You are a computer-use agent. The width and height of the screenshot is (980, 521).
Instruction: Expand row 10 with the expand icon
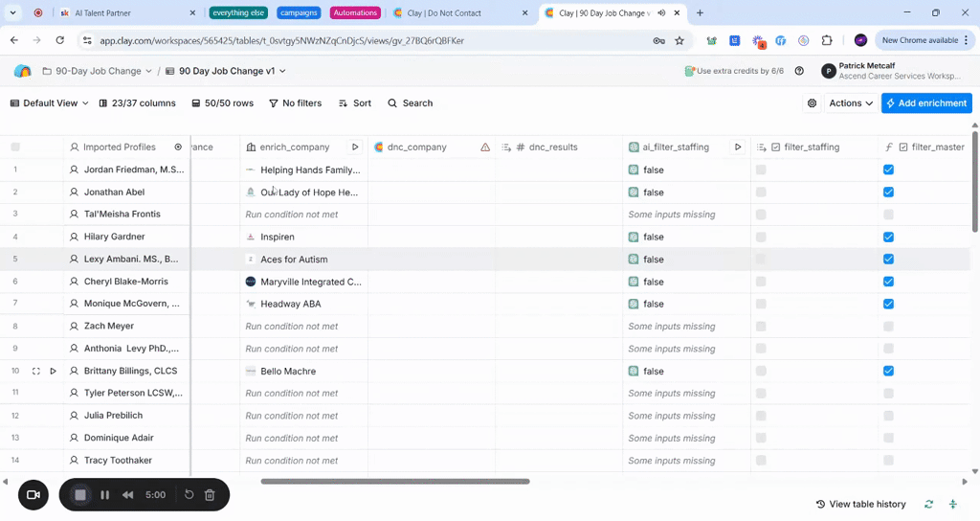point(36,372)
